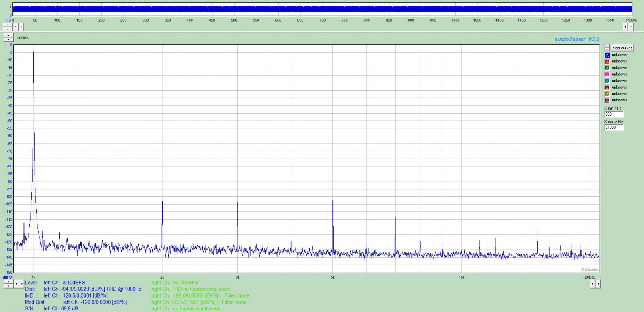Click the Mod Dist left Ch. -126,9 readout
Screen dimensions: 644x312
click(76, 302)
